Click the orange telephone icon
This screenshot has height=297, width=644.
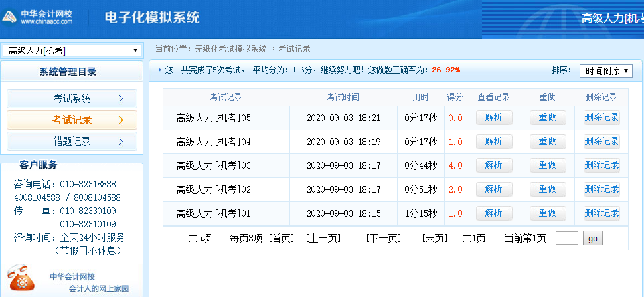(x=21, y=278)
